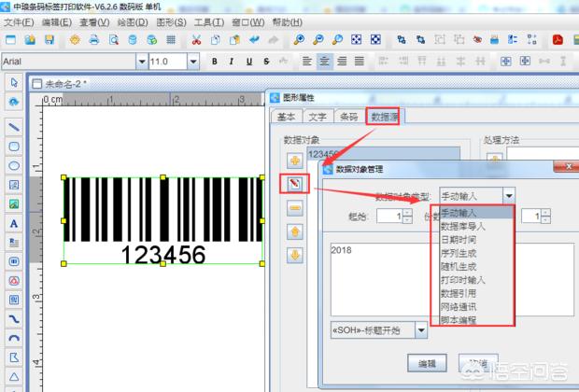Screen dimensions: 579x392
Task: Expand the «SOH»-标题开始 dropdown
Action: tap(421, 330)
